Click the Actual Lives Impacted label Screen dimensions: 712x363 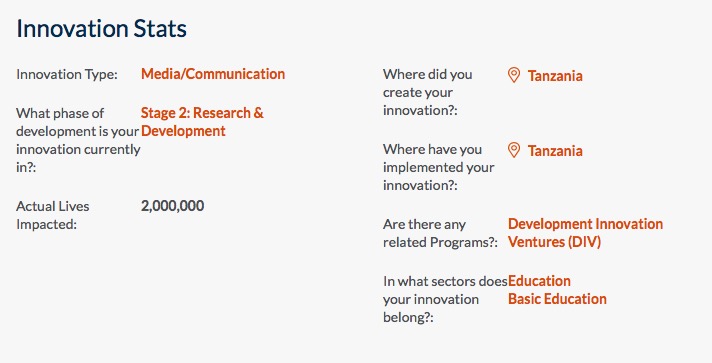53,215
